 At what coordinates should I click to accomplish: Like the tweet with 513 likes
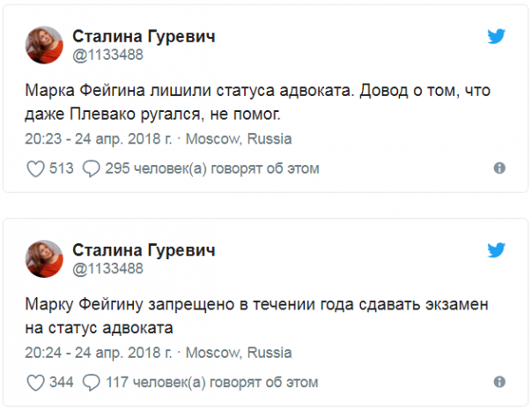36,168
